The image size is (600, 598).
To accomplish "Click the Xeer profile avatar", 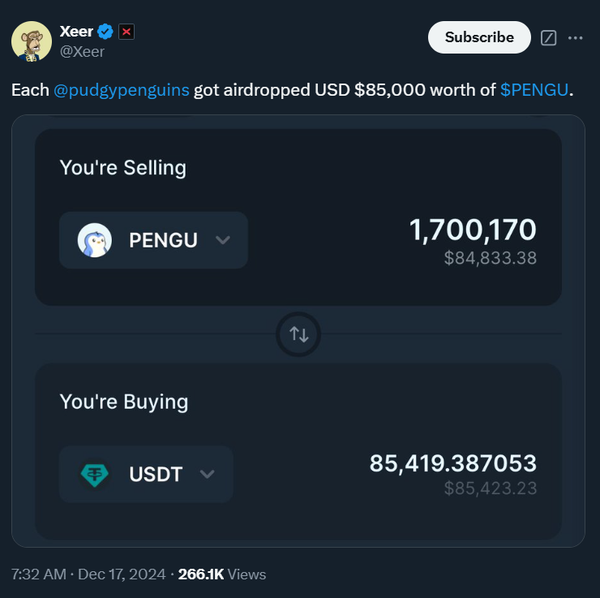I will 32,41.
